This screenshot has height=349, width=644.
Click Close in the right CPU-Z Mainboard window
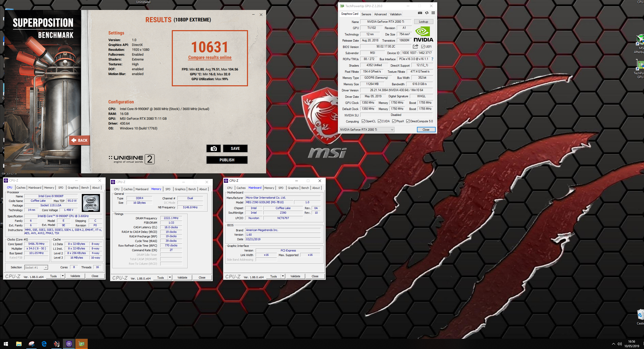(x=315, y=276)
